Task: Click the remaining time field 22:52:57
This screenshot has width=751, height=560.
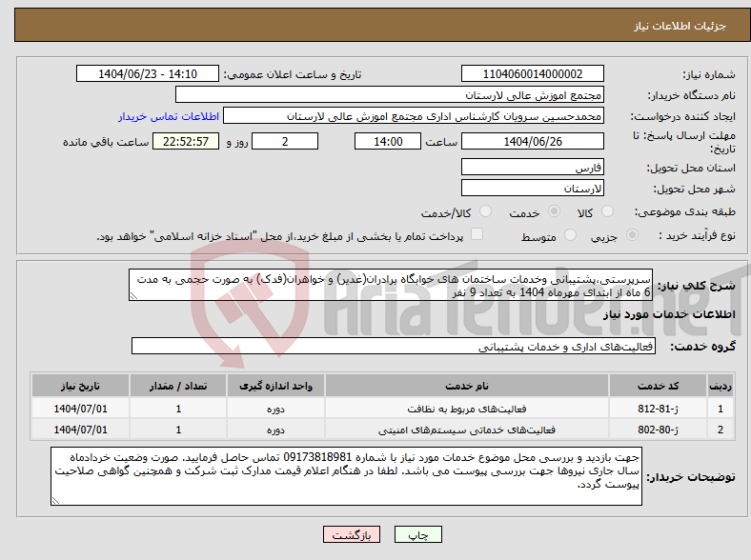Action: (x=186, y=141)
